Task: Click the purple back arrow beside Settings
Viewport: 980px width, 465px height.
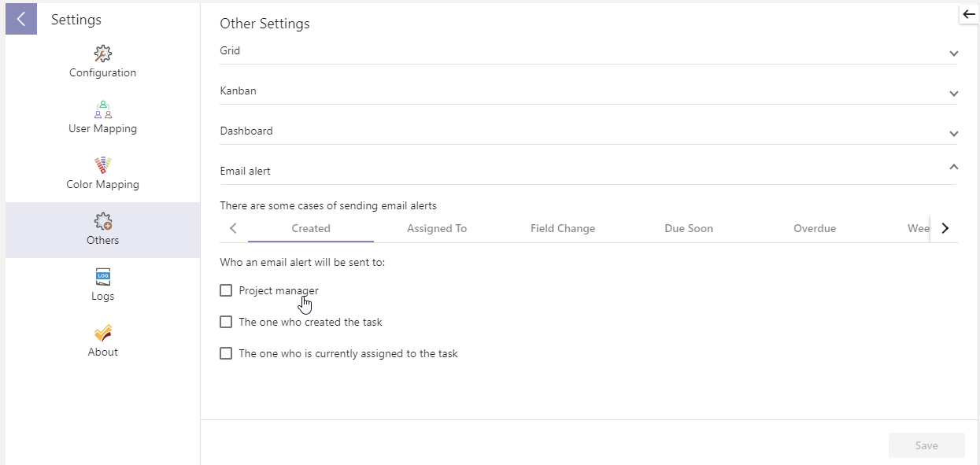Action: (x=21, y=20)
